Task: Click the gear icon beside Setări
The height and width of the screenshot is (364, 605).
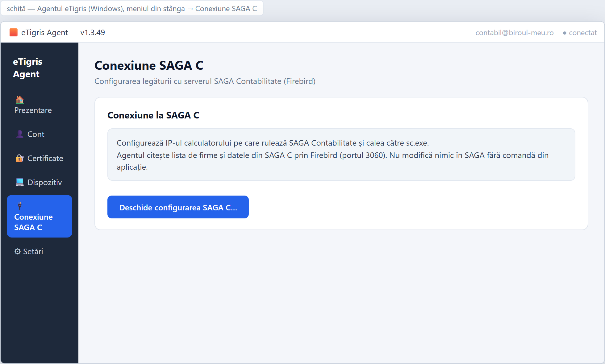Action: point(18,251)
